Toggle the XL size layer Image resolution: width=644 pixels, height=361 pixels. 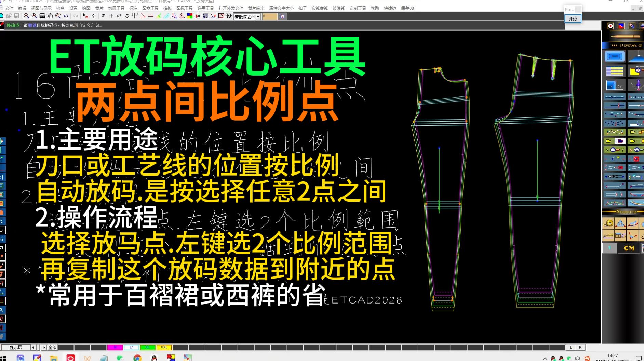tap(147, 347)
